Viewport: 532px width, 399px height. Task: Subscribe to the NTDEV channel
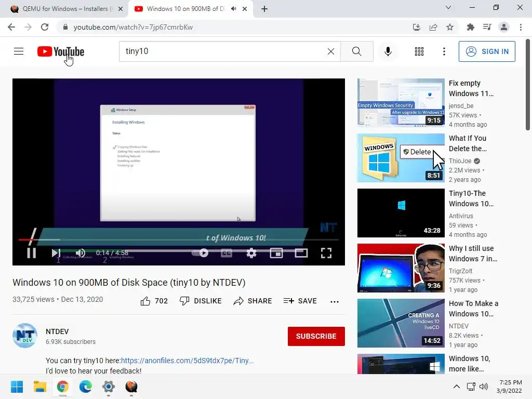pyautogui.click(x=316, y=336)
